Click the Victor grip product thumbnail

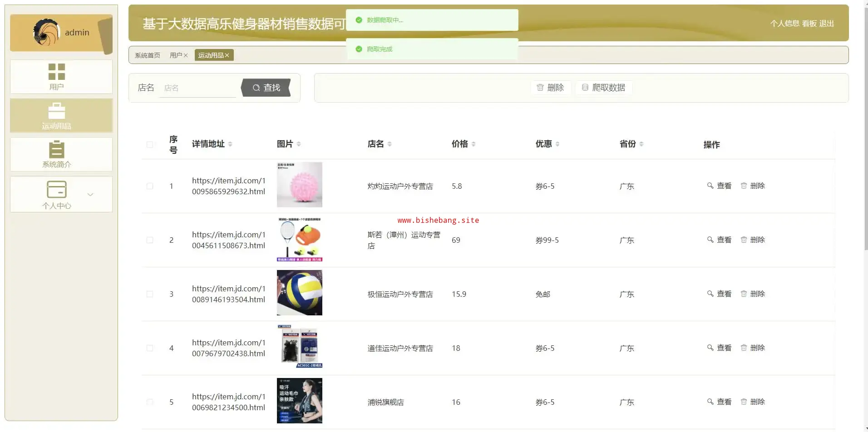click(x=300, y=347)
